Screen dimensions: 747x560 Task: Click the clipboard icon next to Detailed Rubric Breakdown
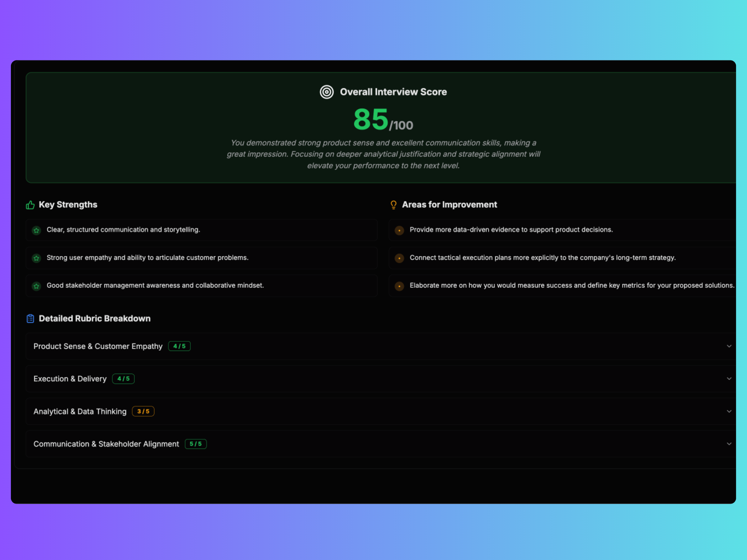tap(31, 318)
